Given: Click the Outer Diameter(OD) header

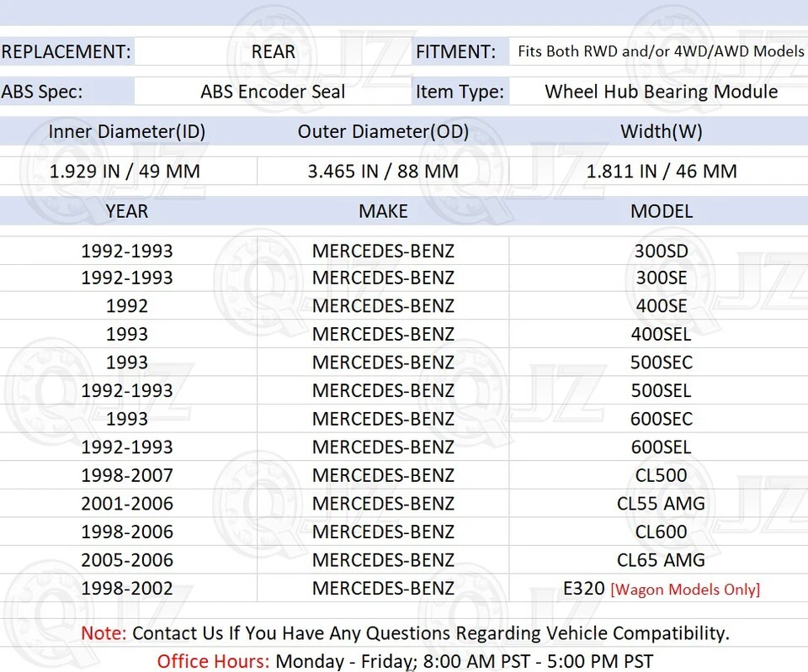Looking at the screenshot, I should [383, 131].
